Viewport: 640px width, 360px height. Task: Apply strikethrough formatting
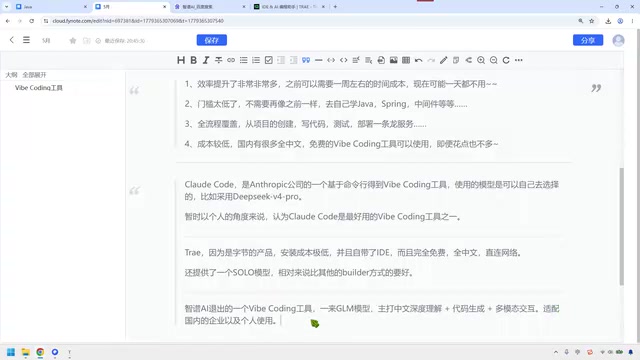point(218,60)
